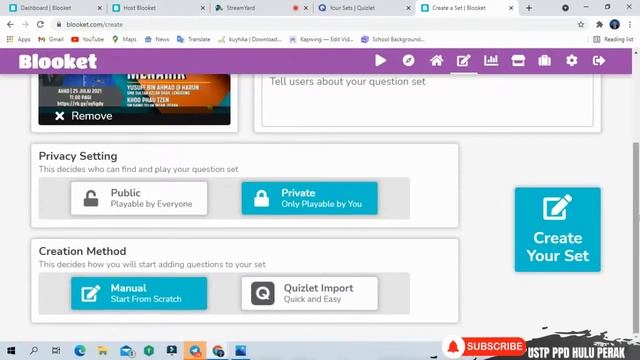Open the Gmail bookmark

click(51, 39)
